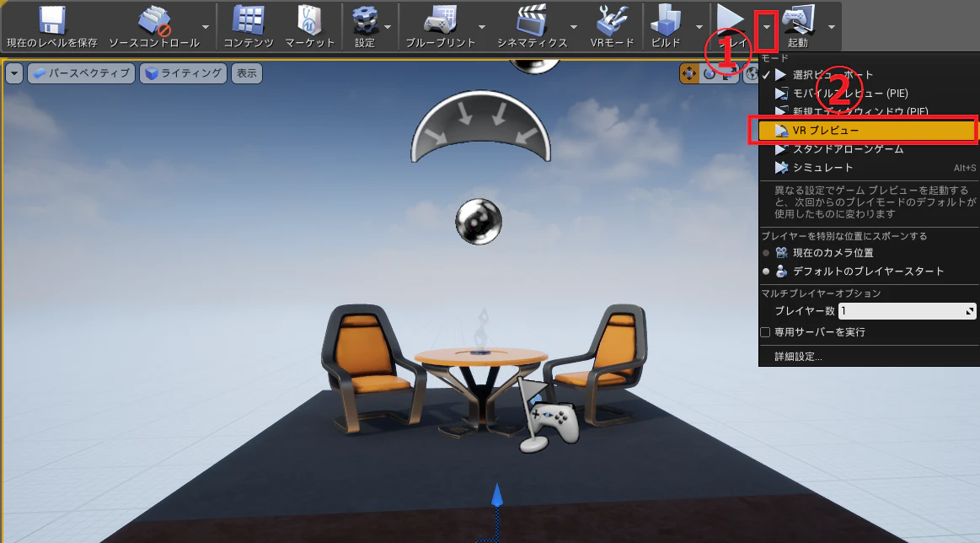The width and height of the screenshot is (980, 543).
Task: Click the ライティング view mode button
Action: click(183, 73)
